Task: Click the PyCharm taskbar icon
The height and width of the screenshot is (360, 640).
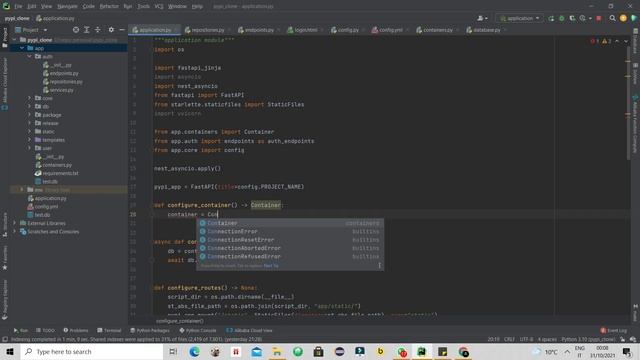Action: coord(422,351)
